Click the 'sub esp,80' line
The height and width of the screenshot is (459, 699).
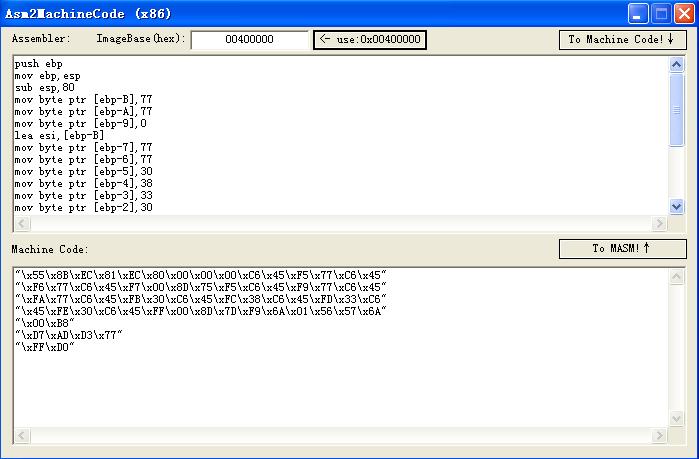(x=45, y=88)
